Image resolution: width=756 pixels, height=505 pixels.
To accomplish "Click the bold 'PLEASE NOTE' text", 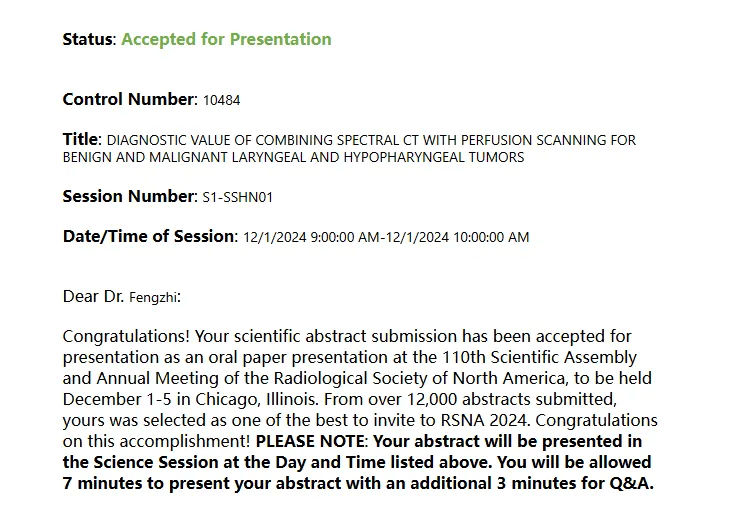I will pos(310,441).
